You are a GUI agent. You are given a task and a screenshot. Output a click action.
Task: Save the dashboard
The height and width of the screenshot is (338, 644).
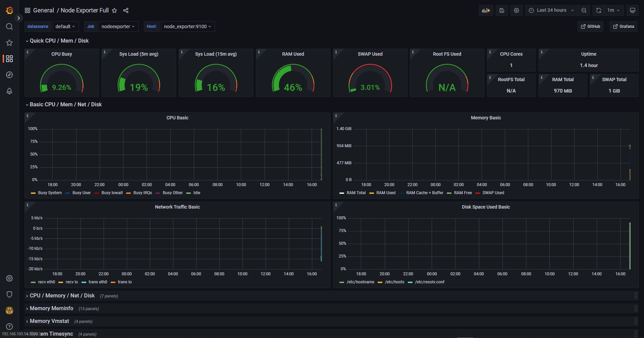click(x=502, y=10)
